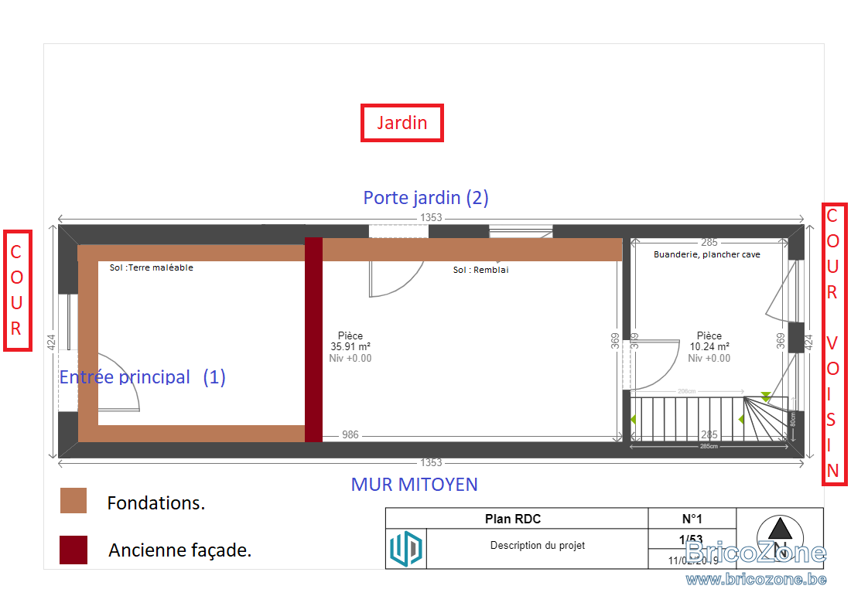Select the 'Entrée principal (1)' text
This screenshot has height=613, width=868.
coord(142,376)
